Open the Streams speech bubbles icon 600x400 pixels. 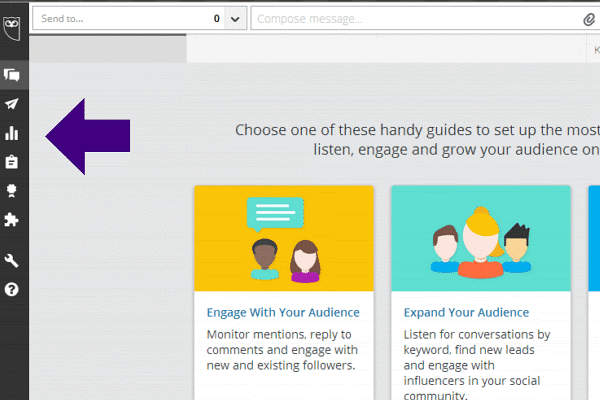pos(12,75)
